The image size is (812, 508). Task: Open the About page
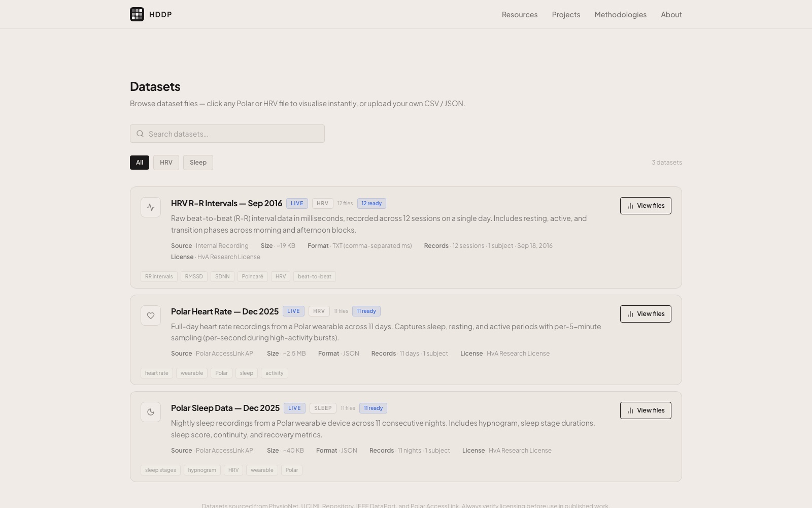coord(671,14)
